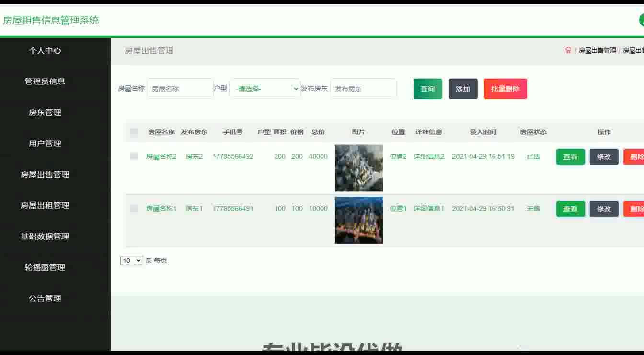The width and height of the screenshot is (644, 355).
Task: Click 修改 for row 房屋名称1
Action: pos(604,209)
